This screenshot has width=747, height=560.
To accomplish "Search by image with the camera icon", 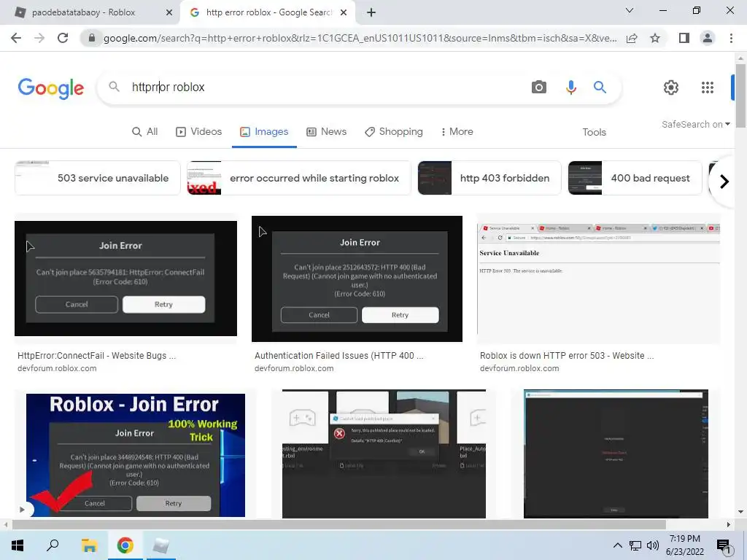I will click(539, 87).
